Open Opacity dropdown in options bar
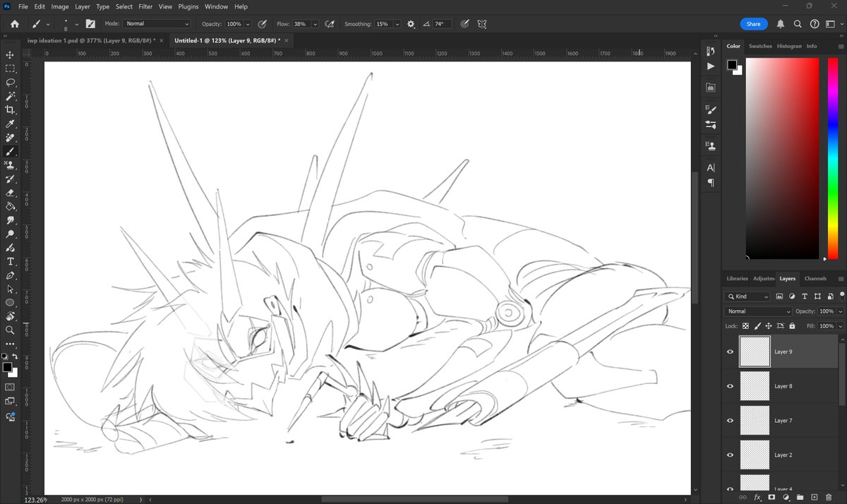 [x=248, y=24]
